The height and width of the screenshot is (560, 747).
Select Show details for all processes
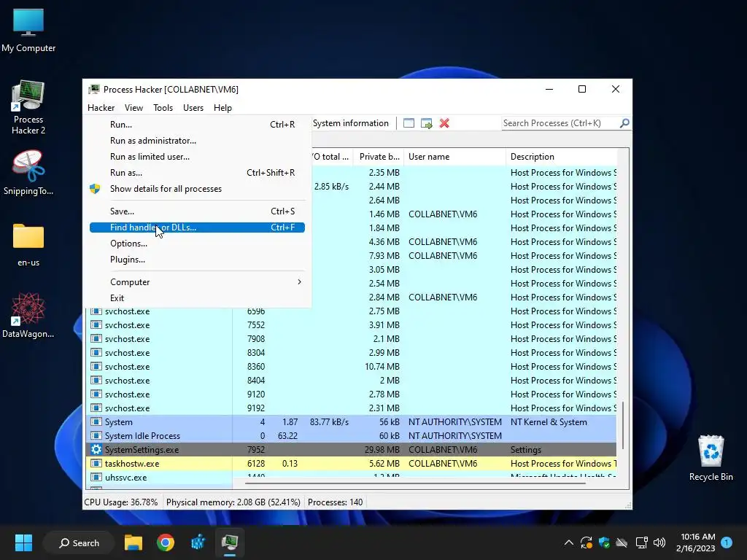tap(197, 189)
